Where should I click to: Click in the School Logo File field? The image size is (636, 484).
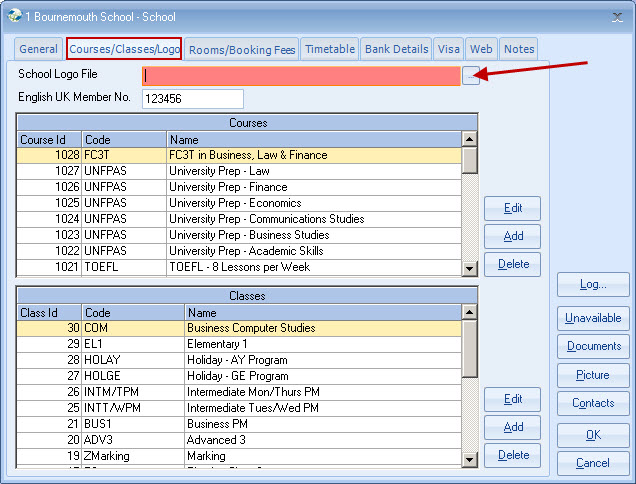coord(300,76)
